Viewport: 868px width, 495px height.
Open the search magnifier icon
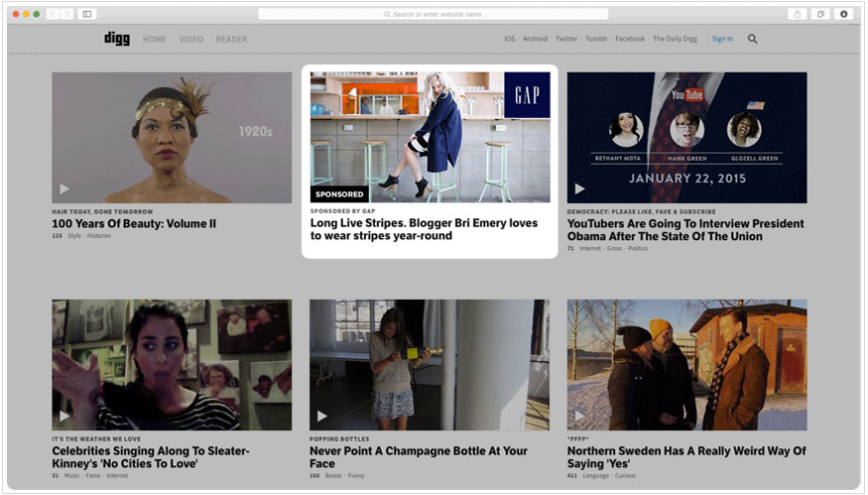coord(752,39)
